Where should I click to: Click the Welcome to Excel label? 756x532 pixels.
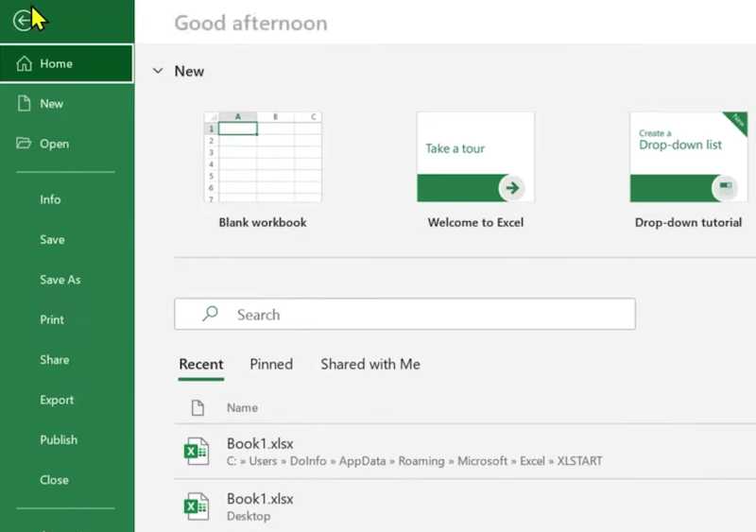476,222
